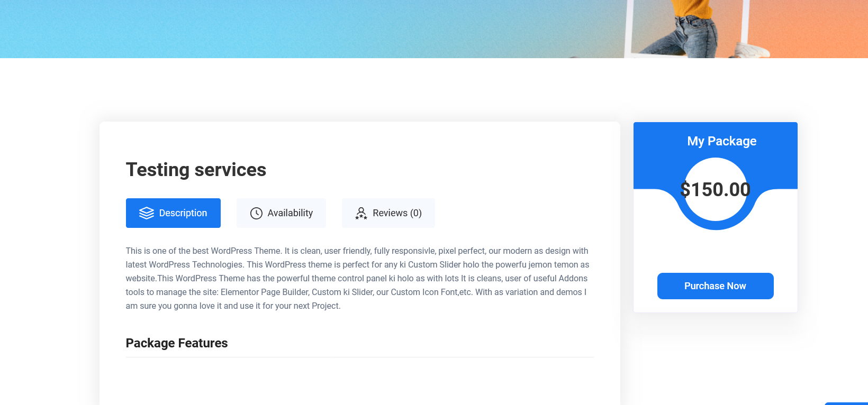This screenshot has height=405, width=868.
Task: Click the final line ending "next Project."
Action: (x=233, y=306)
